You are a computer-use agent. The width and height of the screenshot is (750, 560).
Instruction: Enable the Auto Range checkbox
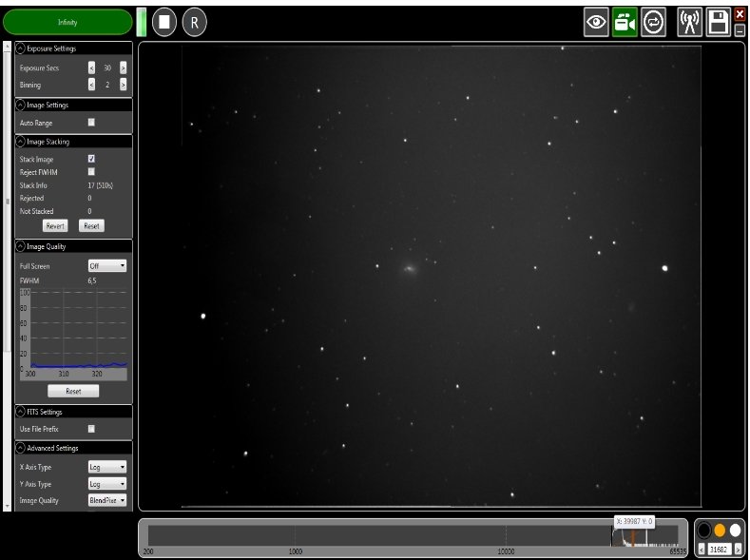click(x=91, y=123)
